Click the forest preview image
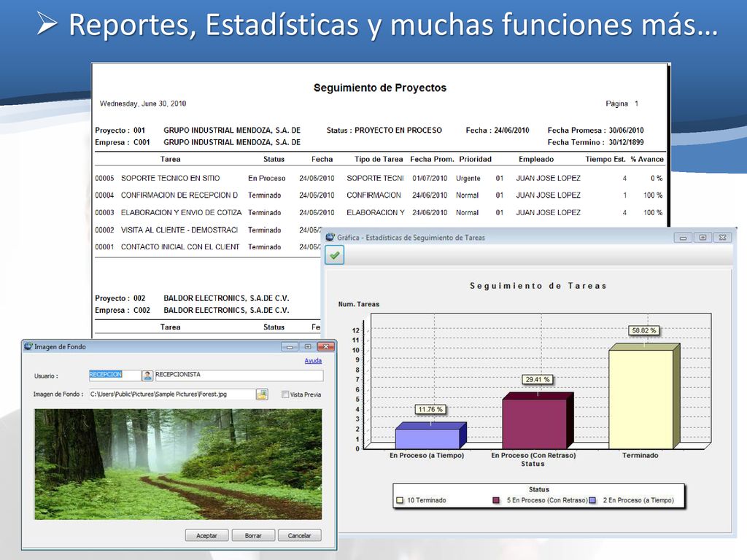The width and height of the screenshot is (747, 560). pos(178,464)
